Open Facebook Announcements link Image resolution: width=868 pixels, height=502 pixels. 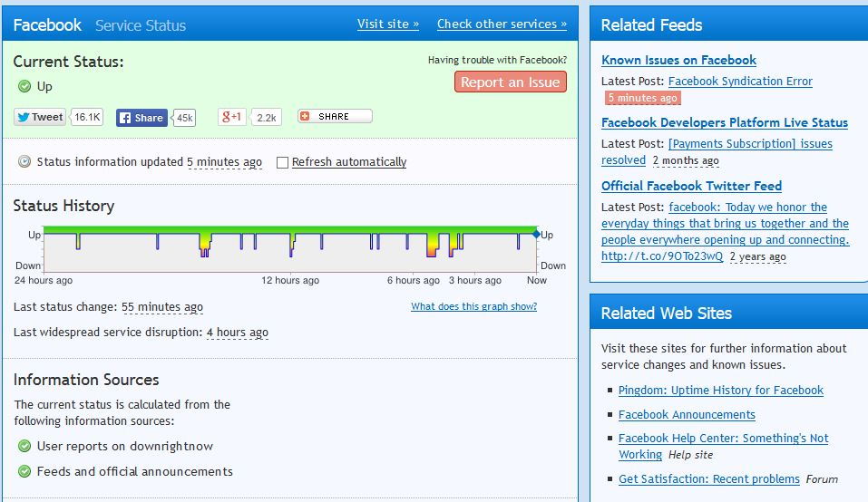[x=687, y=415]
